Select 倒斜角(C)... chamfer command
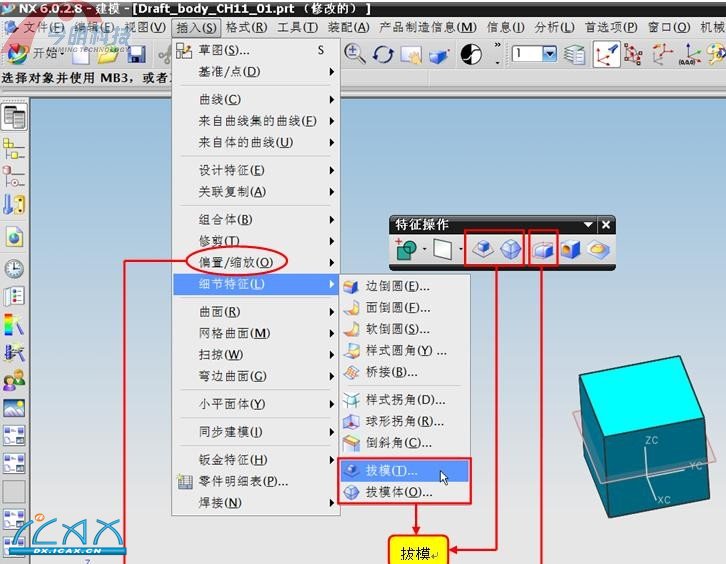Viewport: 726px width, 564px height. (405, 442)
